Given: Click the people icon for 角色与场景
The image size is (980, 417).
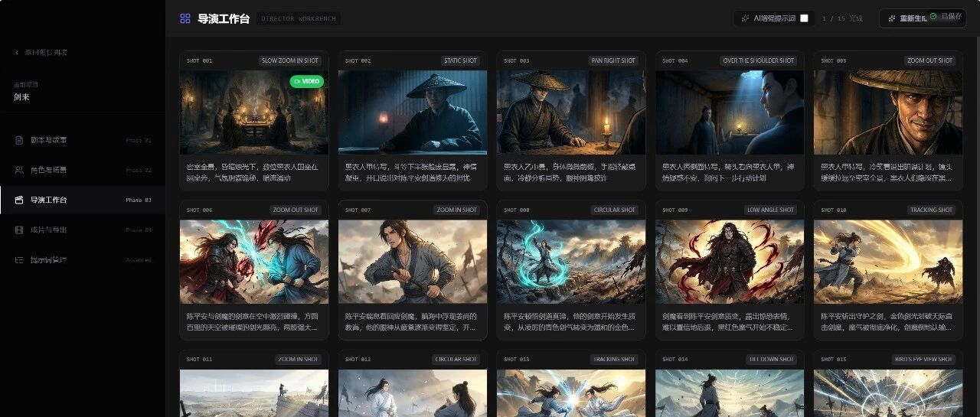Looking at the screenshot, I should coord(19,170).
